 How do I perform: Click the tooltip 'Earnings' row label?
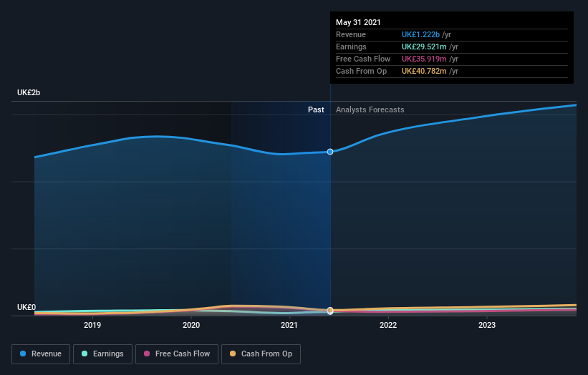[351, 47]
